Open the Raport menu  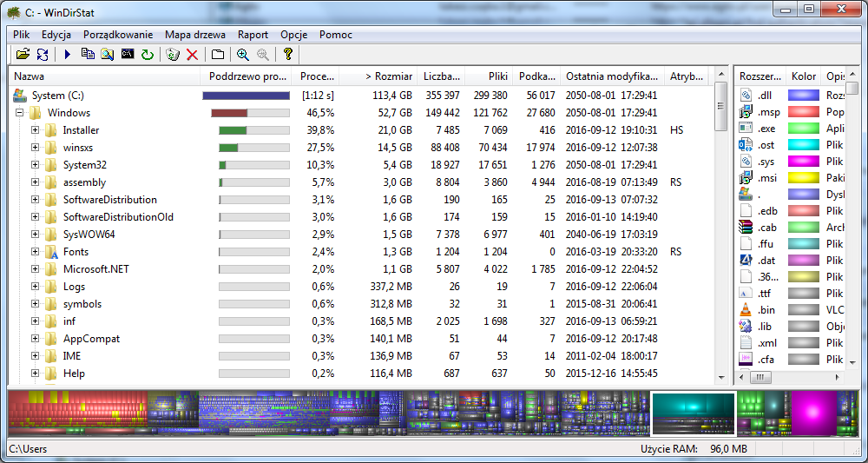tap(253, 35)
